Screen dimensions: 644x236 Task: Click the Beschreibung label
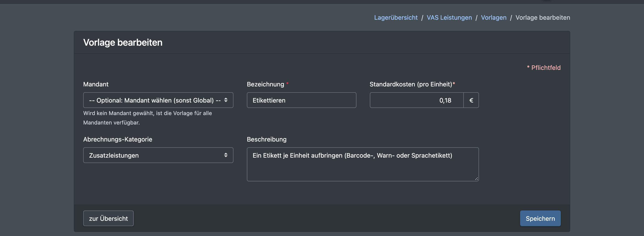[267, 139]
